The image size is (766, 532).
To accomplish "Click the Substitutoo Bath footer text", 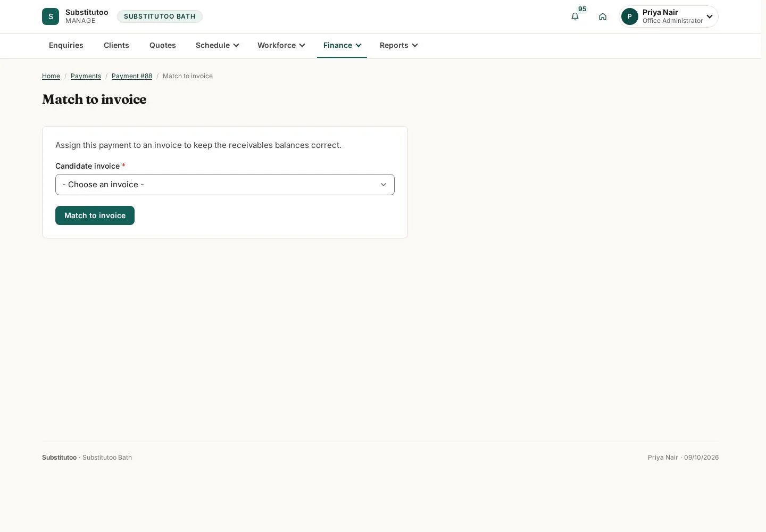I will (x=107, y=458).
